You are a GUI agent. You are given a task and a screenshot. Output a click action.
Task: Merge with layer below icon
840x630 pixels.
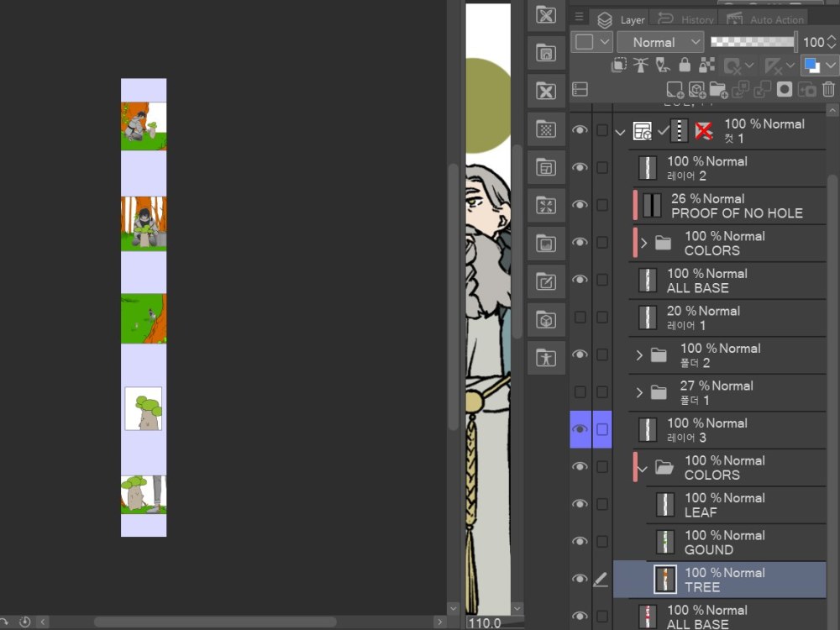pyautogui.click(x=763, y=90)
